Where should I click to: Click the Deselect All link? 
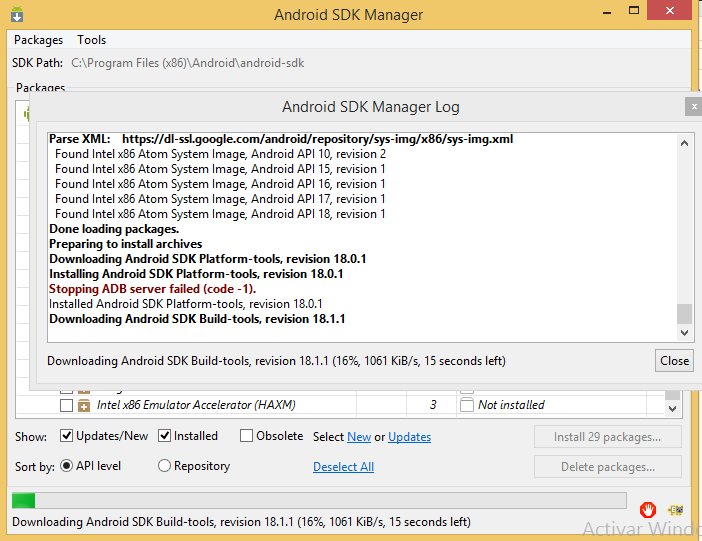[x=343, y=467]
